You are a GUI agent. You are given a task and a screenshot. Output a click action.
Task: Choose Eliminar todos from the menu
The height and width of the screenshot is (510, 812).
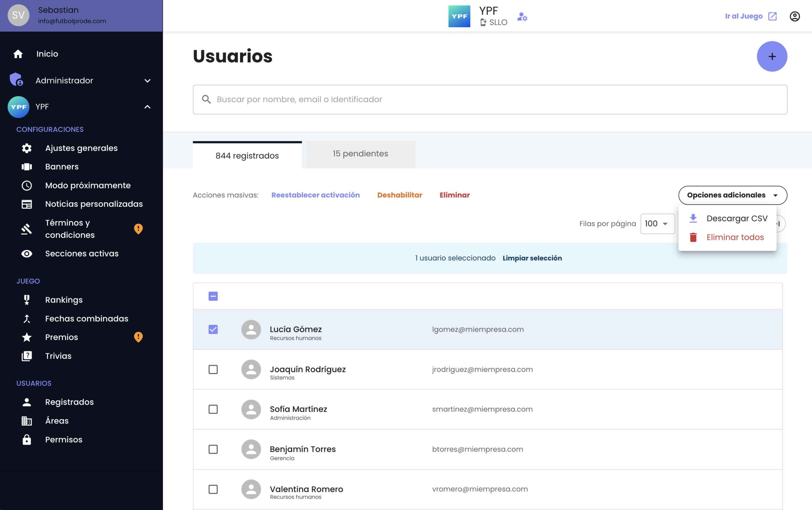(735, 237)
